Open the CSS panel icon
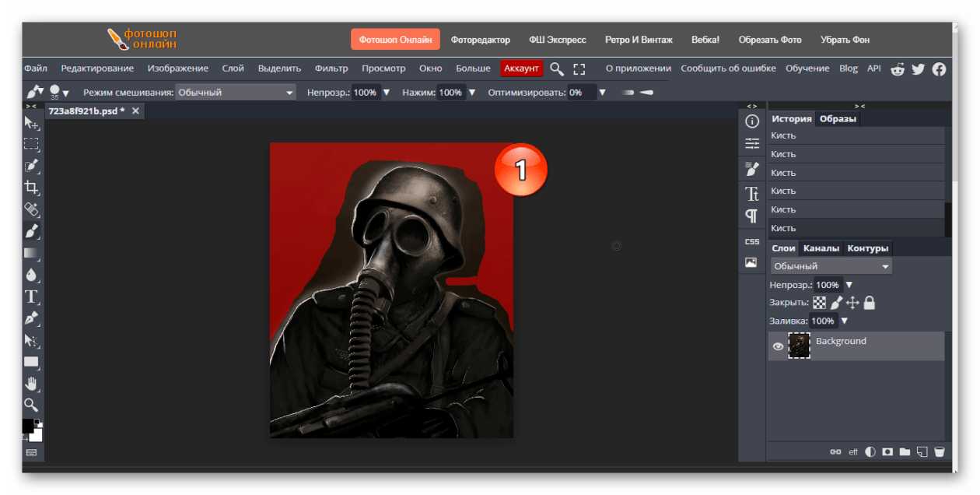Viewport: 980px width, 495px height. pos(752,242)
